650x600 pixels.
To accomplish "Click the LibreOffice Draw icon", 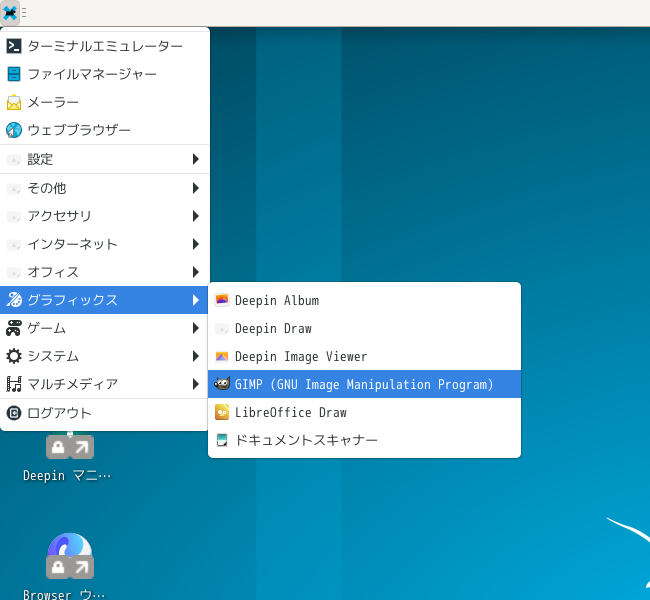I will (x=222, y=412).
